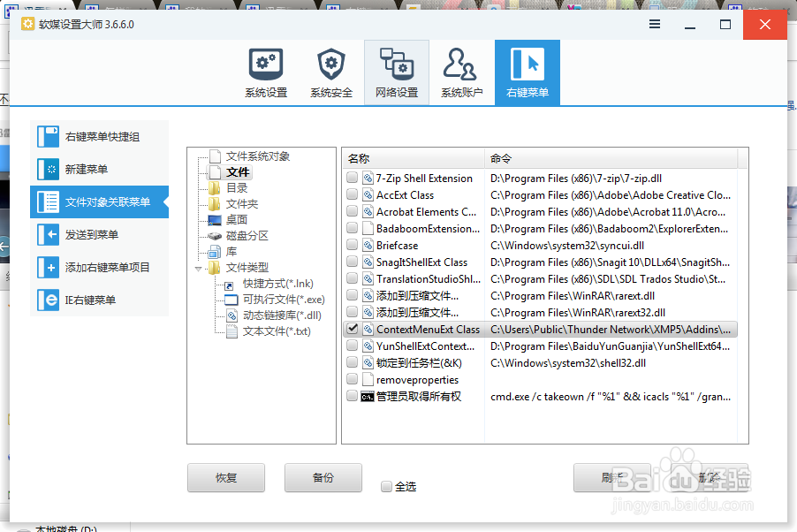Check the removeproperties checkbox
Image resolution: width=797 pixels, height=532 pixels.
(352, 379)
